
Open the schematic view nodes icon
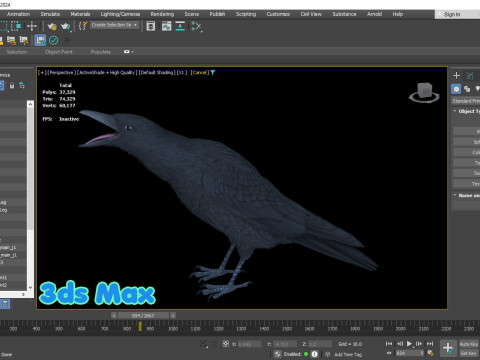pyautogui.click(x=196, y=26)
